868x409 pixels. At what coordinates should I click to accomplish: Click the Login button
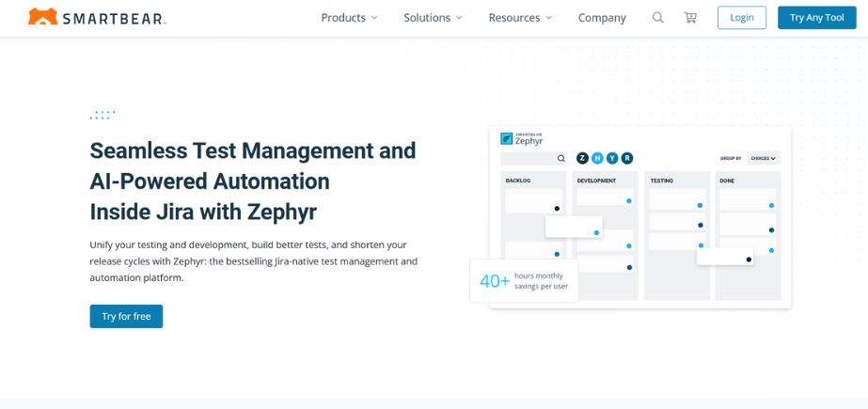point(742,18)
